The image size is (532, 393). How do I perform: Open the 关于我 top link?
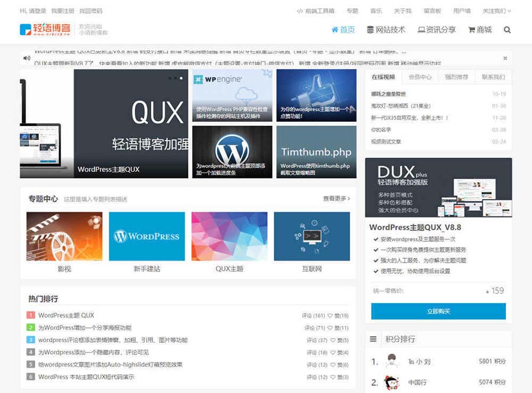click(x=403, y=11)
